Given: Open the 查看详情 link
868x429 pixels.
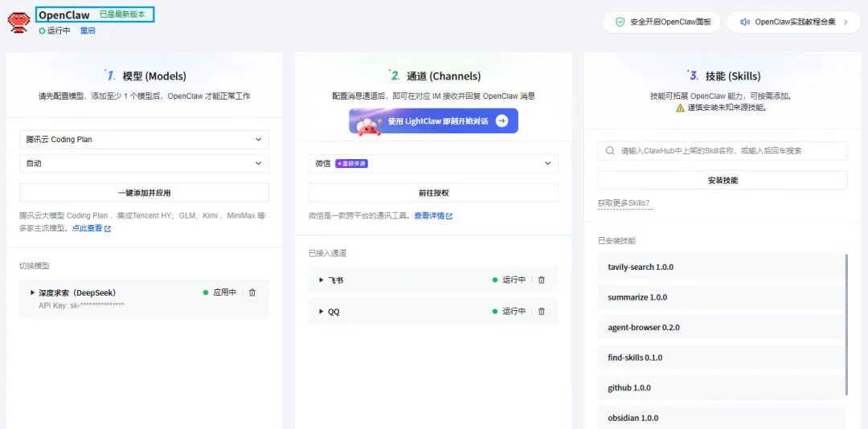Looking at the screenshot, I should pyautogui.click(x=429, y=216).
